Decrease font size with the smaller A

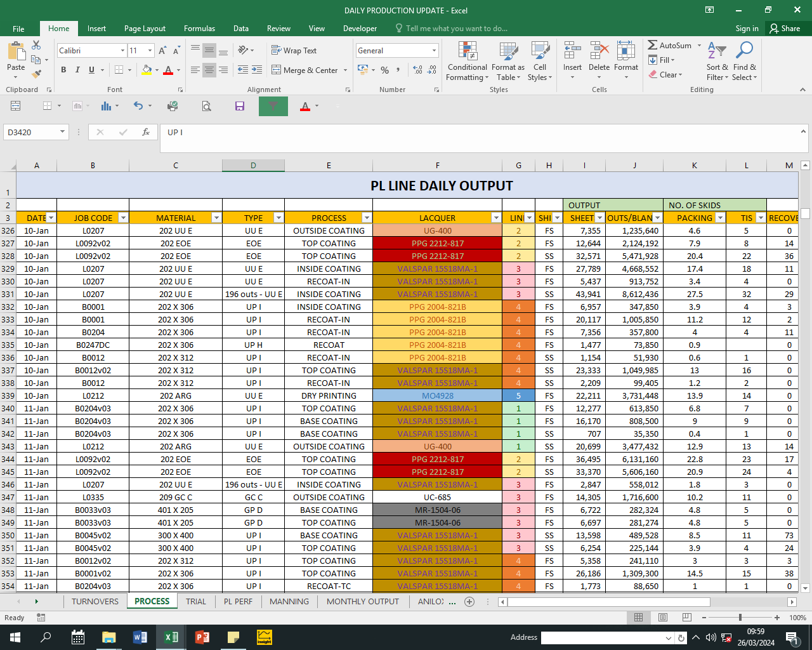click(x=176, y=51)
